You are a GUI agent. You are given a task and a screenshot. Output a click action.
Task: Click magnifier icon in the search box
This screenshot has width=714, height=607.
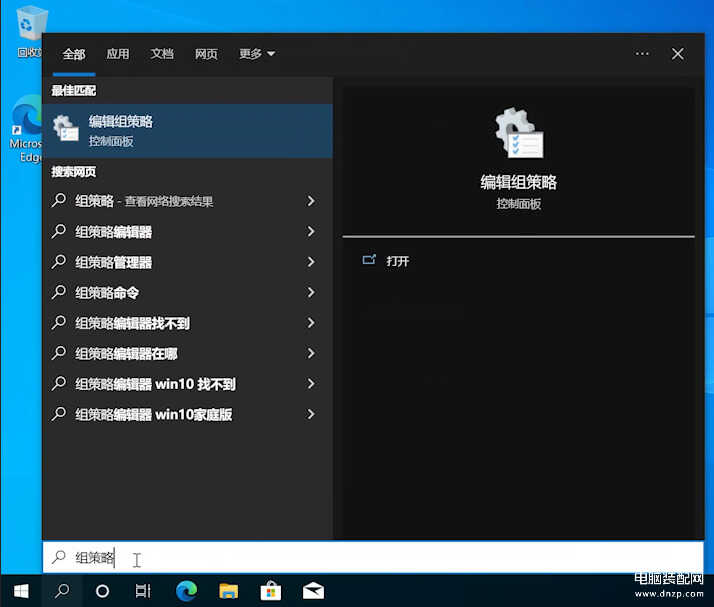click(x=59, y=556)
